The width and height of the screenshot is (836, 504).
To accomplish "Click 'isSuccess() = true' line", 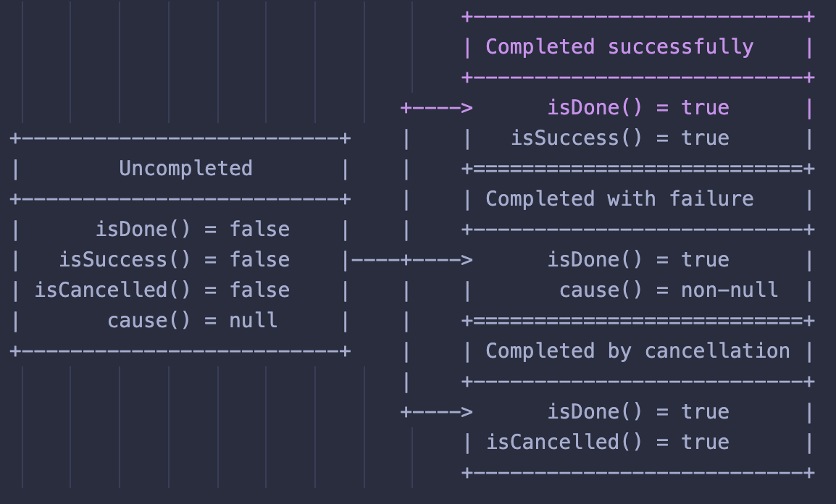I will point(620,138).
